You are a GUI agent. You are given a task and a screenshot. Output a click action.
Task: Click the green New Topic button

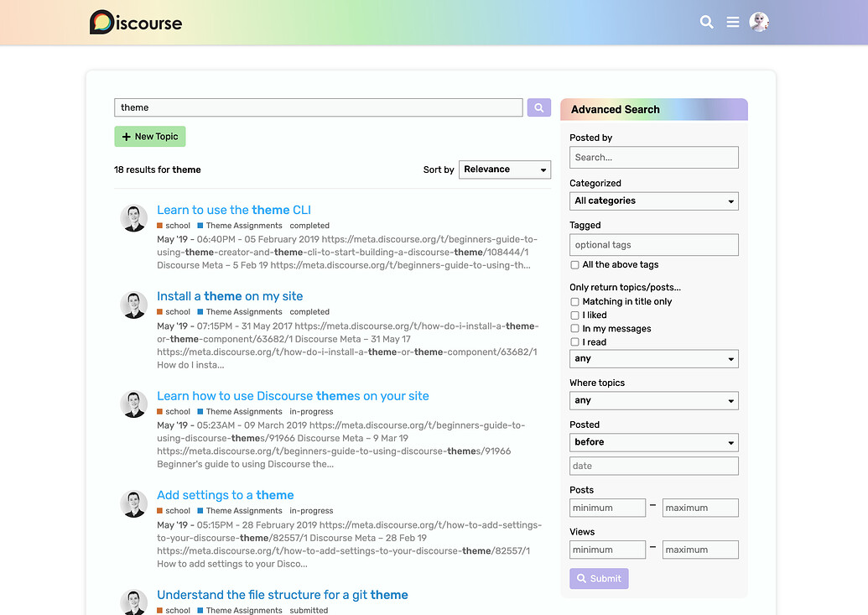[x=150, y=137]
